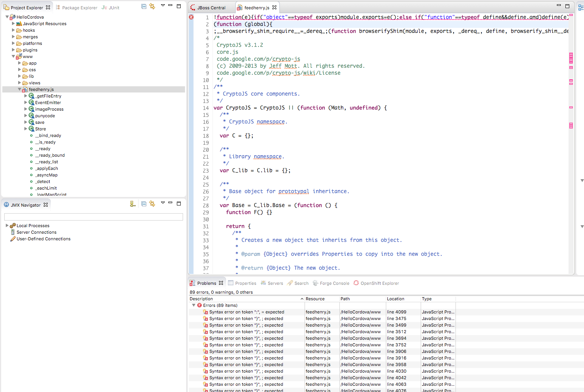Switch to the JBoss Central tab
The image size is (584, 392).
pos(211,8)
